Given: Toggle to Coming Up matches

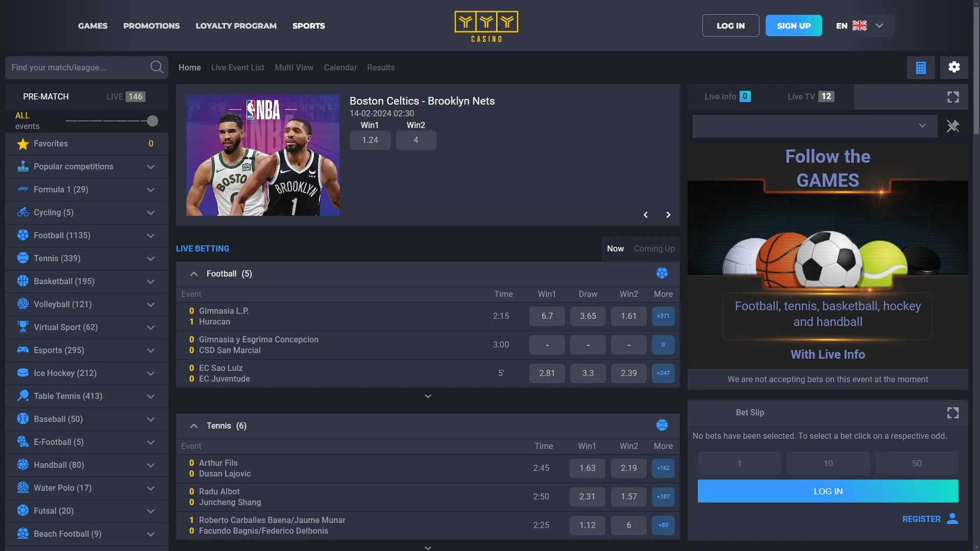Looking at the screenshot, I should point(654,248).
